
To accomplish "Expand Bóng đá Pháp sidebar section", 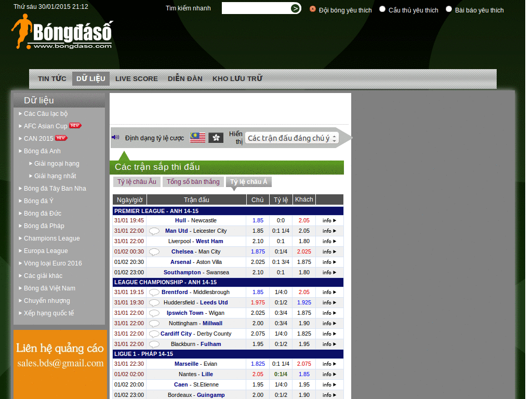I will coord(44,226).
